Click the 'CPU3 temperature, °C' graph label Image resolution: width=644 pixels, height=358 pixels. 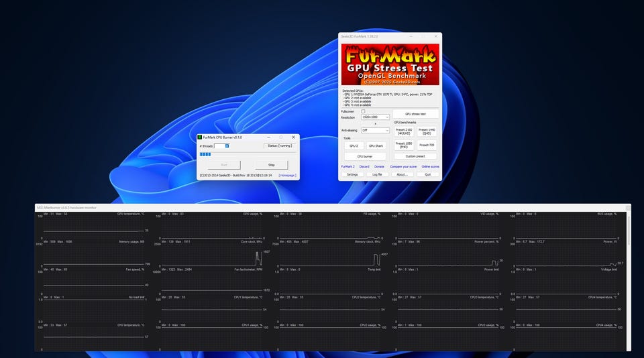click(484, 297)
